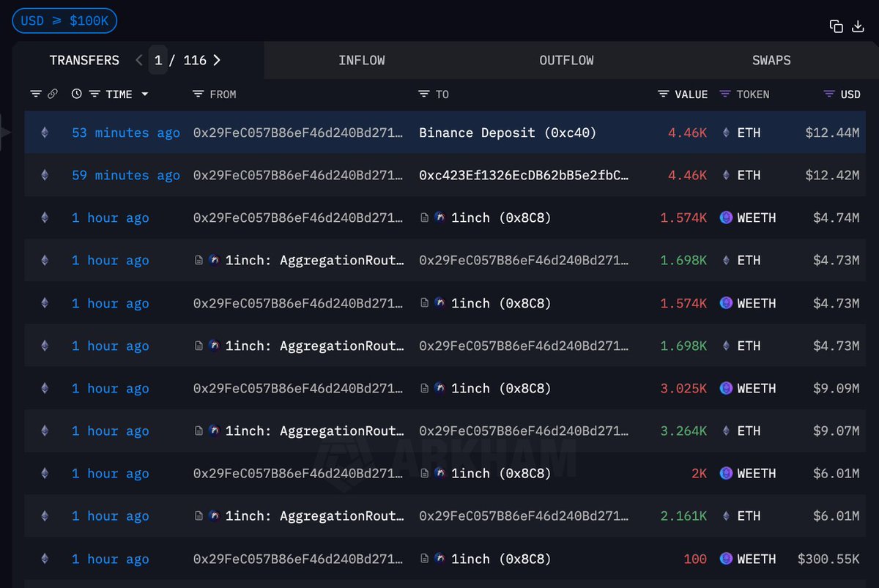The height and width of the screenshot is (588, 879).
Task: Click the WEETH token label in the 2K row
Action: 757,474
